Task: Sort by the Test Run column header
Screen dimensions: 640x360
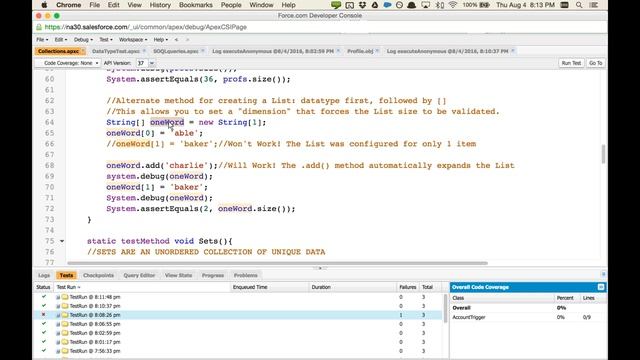Action: click(x=142, y=287)
